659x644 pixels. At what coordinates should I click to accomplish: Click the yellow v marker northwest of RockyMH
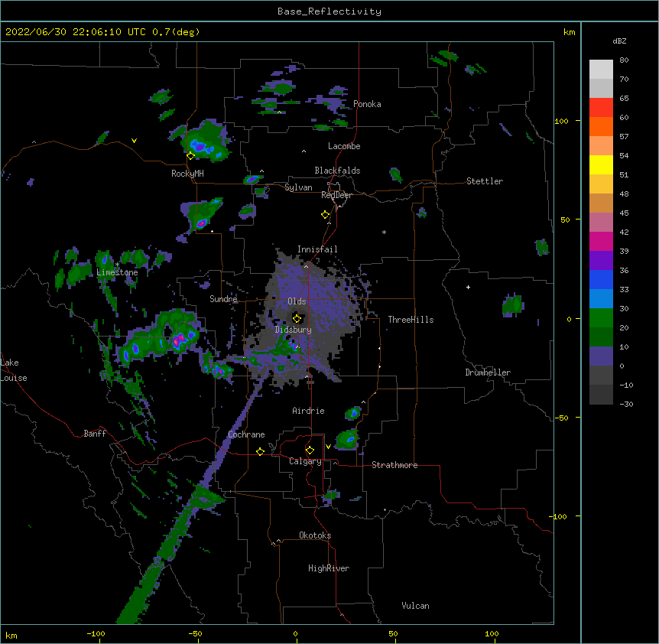point(134,141)
